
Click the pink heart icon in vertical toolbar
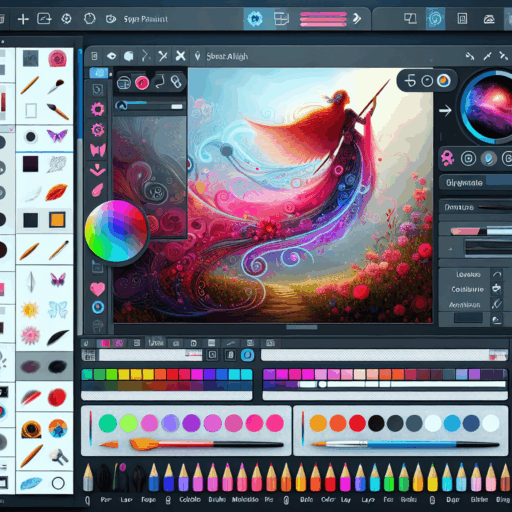point(97,289)
